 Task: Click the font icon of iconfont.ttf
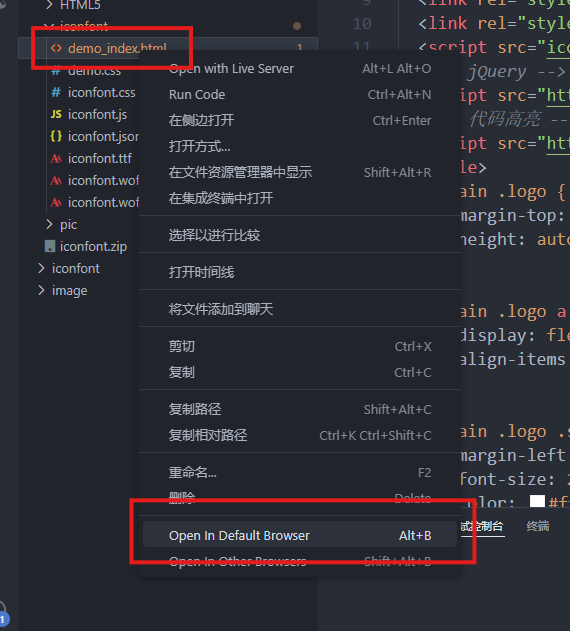tap(56, 159)
